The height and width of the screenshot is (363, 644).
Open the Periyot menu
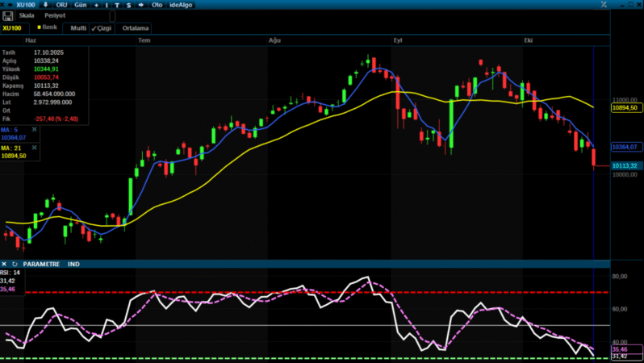coord(55,15)
